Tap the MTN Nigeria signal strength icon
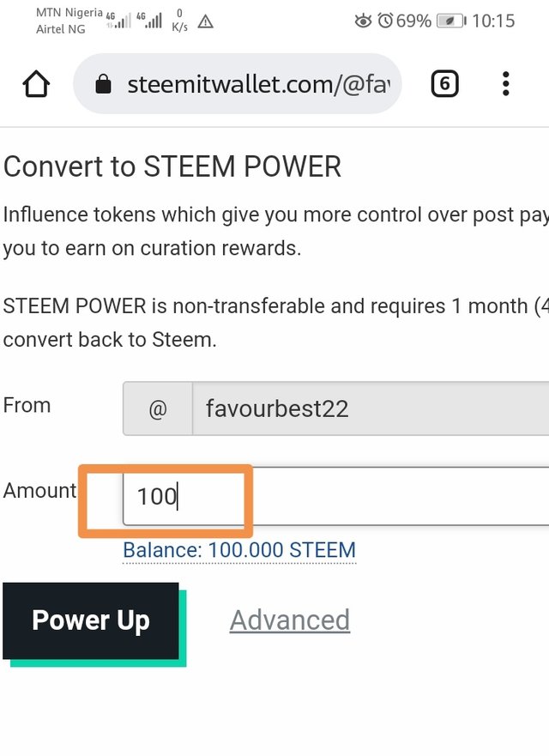 point(118,21)
